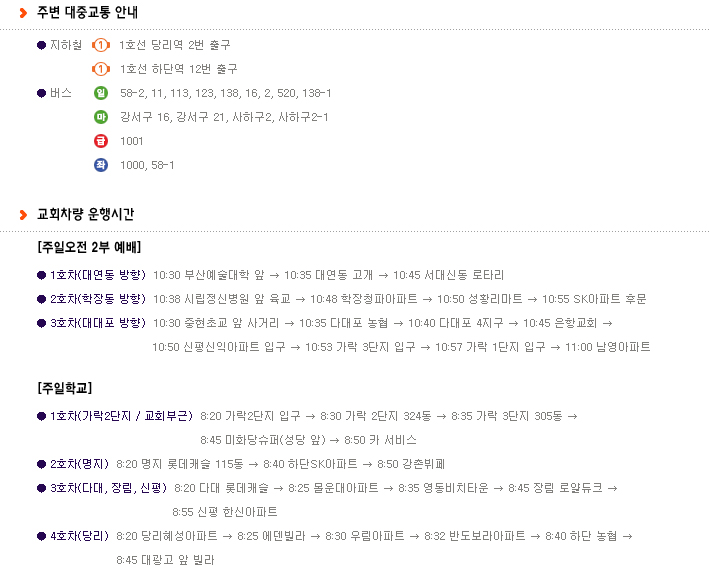Screen dimensions: 710x570
Task: Click the bullet next to 지하철
Action: (41, 45)
